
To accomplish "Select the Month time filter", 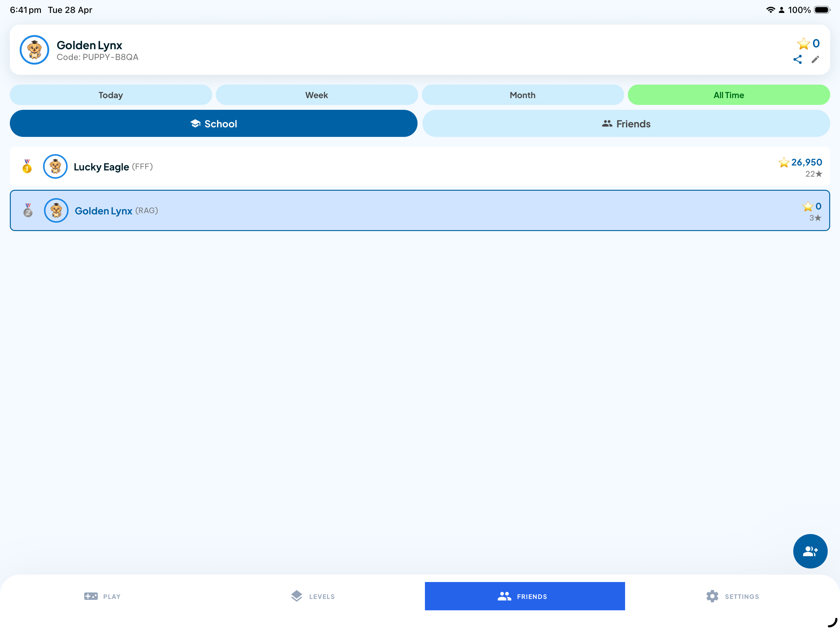I will click(522, 95).
